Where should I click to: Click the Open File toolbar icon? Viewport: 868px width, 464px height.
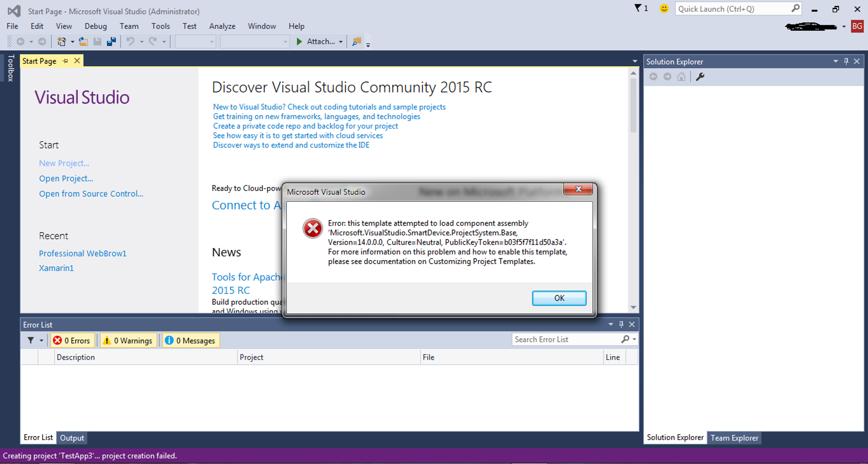tap(83, 42)
